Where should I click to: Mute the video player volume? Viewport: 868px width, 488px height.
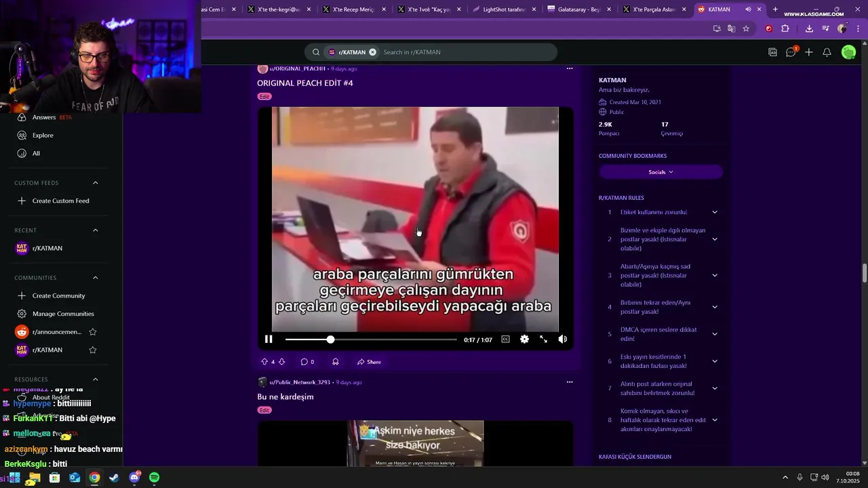[562, 340]
